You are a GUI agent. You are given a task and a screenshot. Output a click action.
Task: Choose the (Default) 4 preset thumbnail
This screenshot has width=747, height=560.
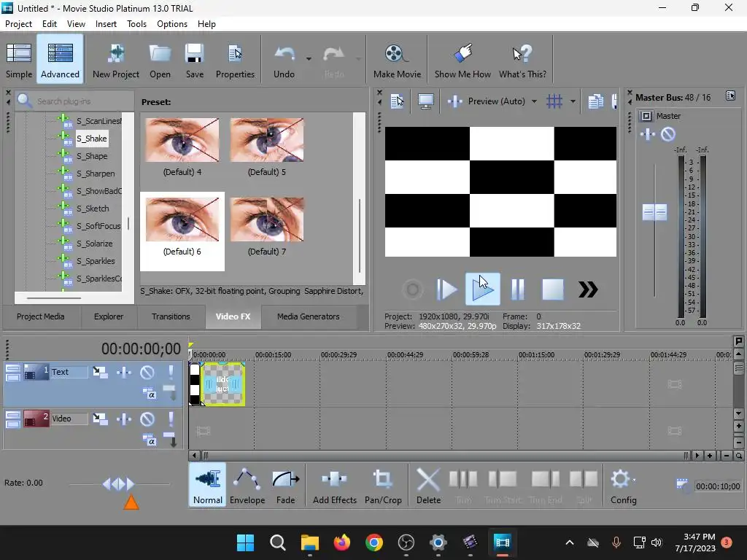tap(182, 140)
